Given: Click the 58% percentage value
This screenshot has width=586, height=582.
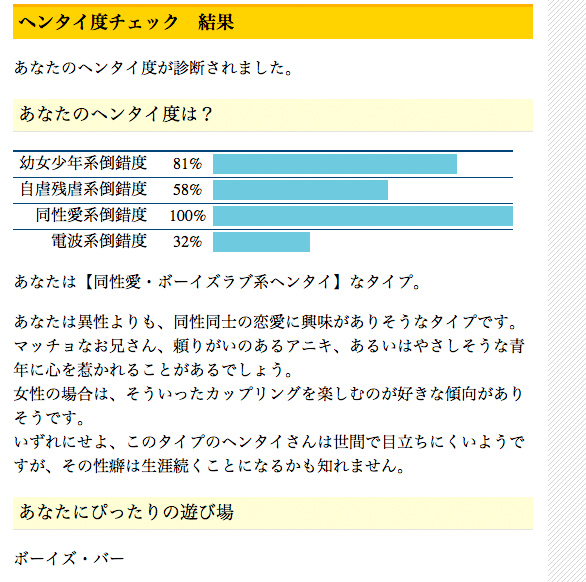Looking at the screenshot, I should point(187,190).
